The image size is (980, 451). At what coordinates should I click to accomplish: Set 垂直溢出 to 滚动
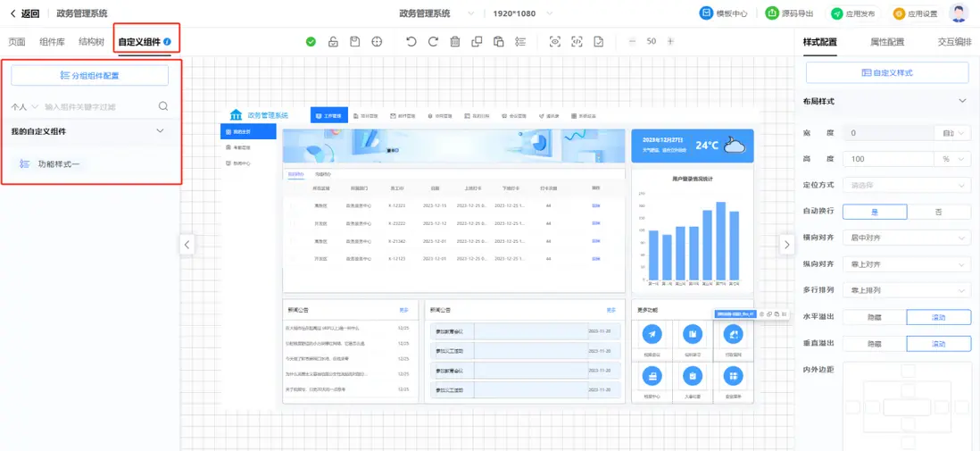pos(939,344)
